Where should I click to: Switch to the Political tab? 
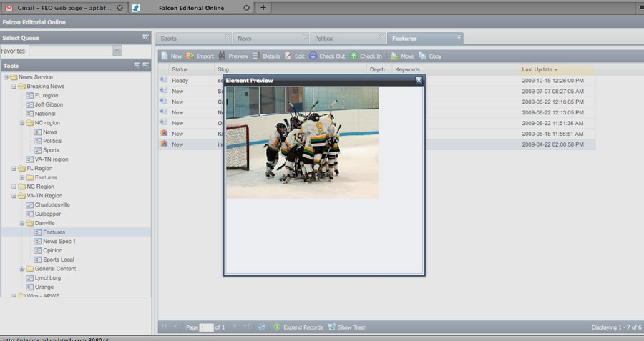click(x=324, y=39)
